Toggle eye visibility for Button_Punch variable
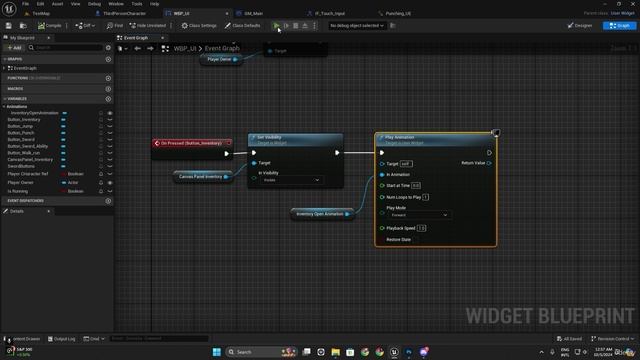The width and height of the screenshot is (640, 360). pyautogui.click(x=110, y=133)
